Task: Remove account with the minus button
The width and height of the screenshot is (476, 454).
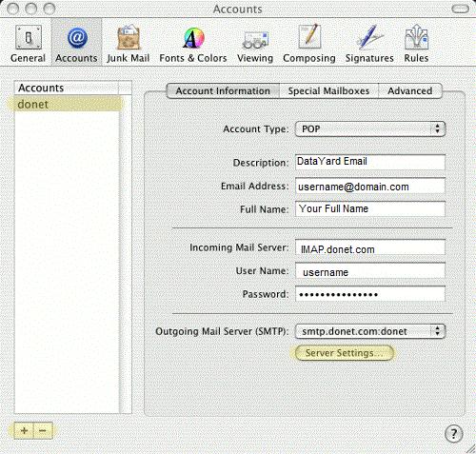Action: [x=43, y=431]
